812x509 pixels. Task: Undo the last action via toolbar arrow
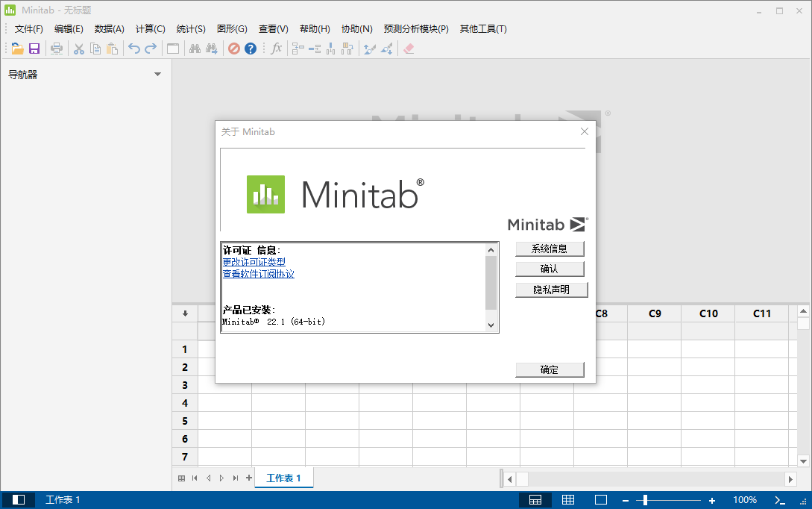(134, 49)
